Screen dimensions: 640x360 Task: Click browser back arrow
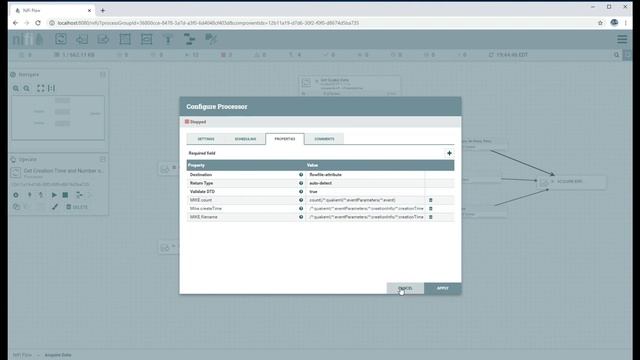pyautogui.click(x=15, y=23)
